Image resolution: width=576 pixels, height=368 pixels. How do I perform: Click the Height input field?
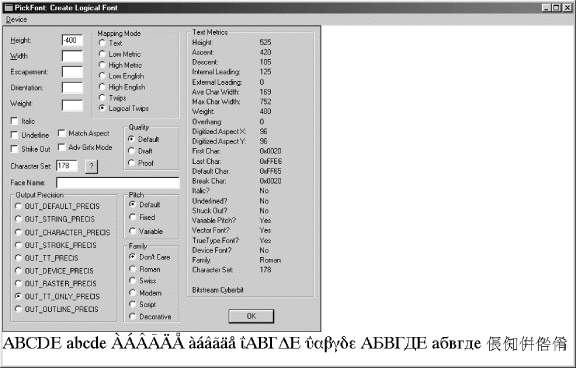pyautogui.click(x=72, y=40)
